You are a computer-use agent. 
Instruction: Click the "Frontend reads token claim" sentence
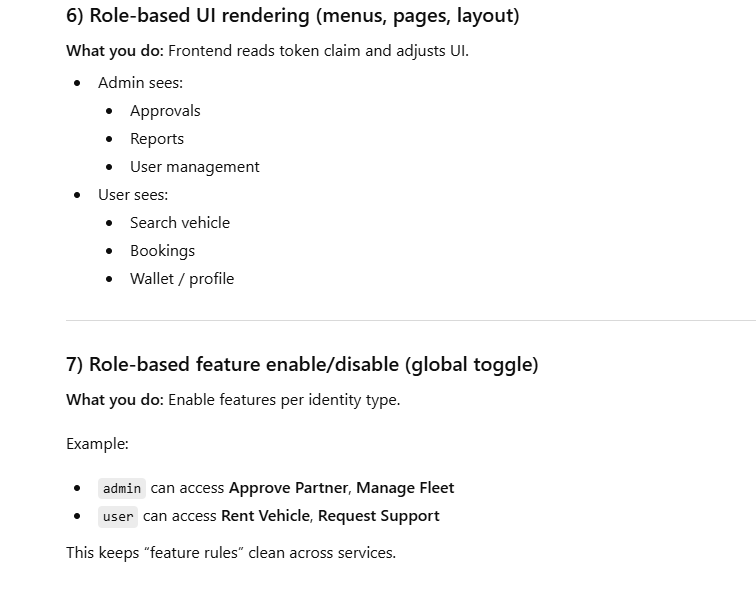pos(318,50)
